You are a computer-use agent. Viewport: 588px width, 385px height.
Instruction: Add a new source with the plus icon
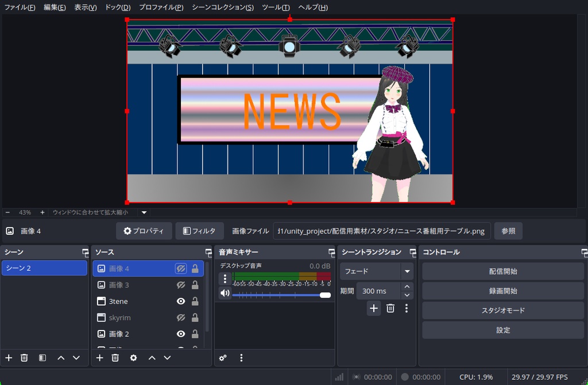pos(99,357)
